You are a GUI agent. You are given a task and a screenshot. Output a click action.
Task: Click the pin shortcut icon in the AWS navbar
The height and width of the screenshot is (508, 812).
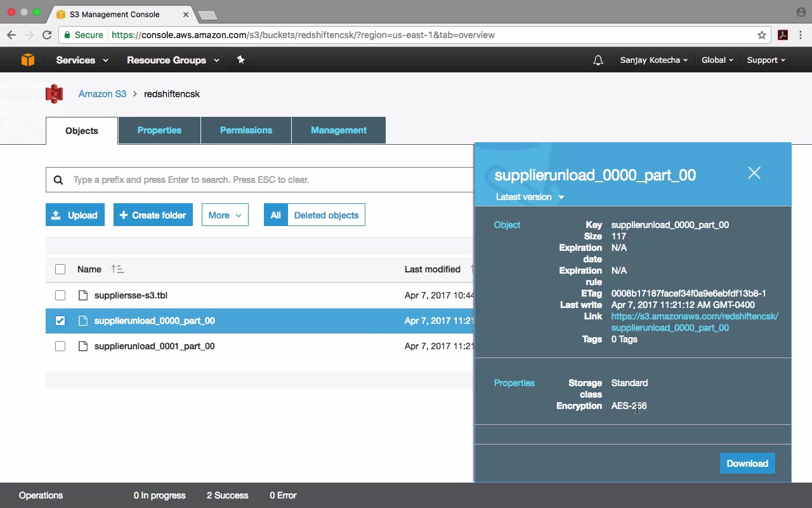click(240, 60)
